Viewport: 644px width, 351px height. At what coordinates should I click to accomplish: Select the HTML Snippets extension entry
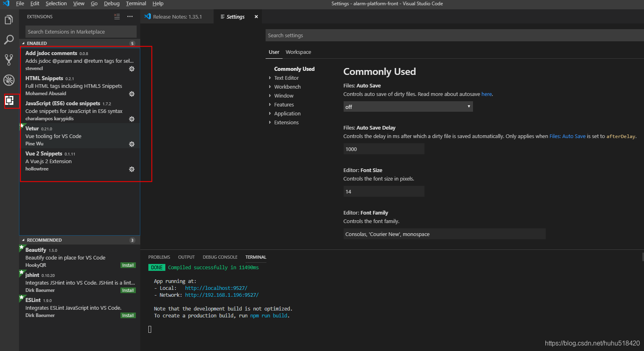[80, 85]
